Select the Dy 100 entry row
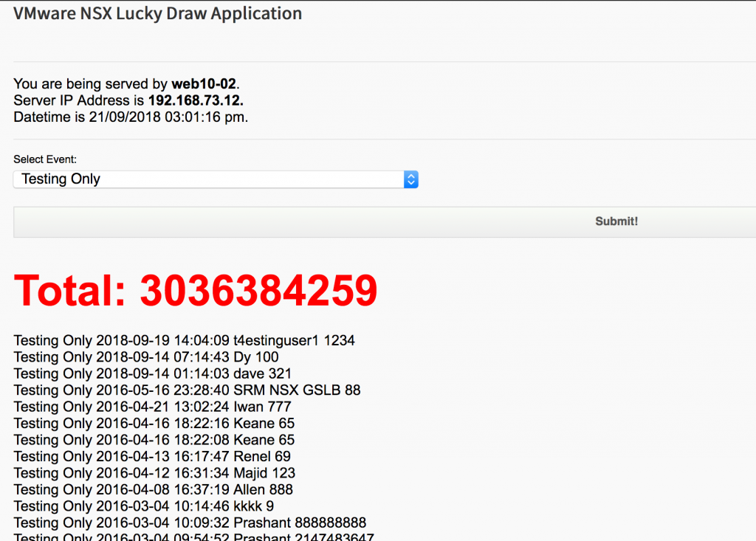Screen dimensions: 756x541 (x=146, y=356)
